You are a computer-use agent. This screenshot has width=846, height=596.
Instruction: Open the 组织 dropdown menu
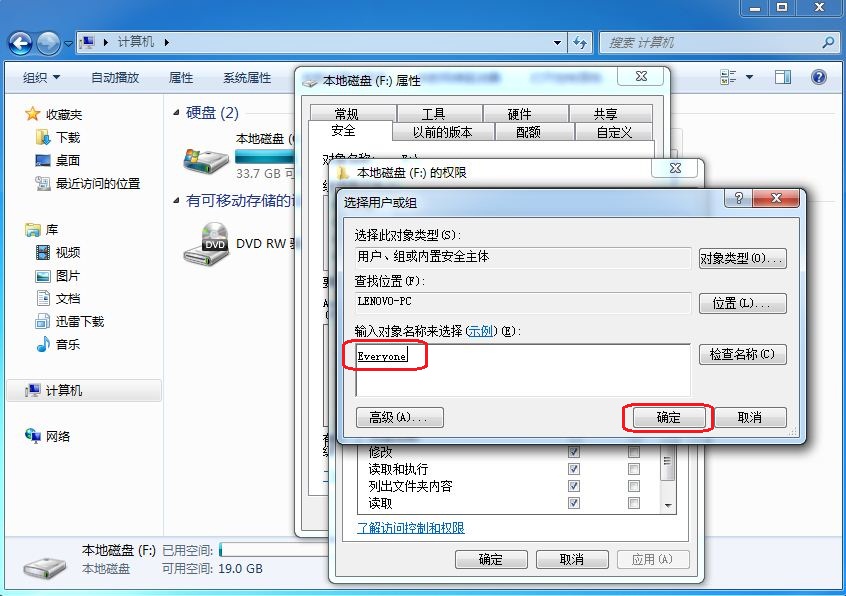(x=41, y=77)
